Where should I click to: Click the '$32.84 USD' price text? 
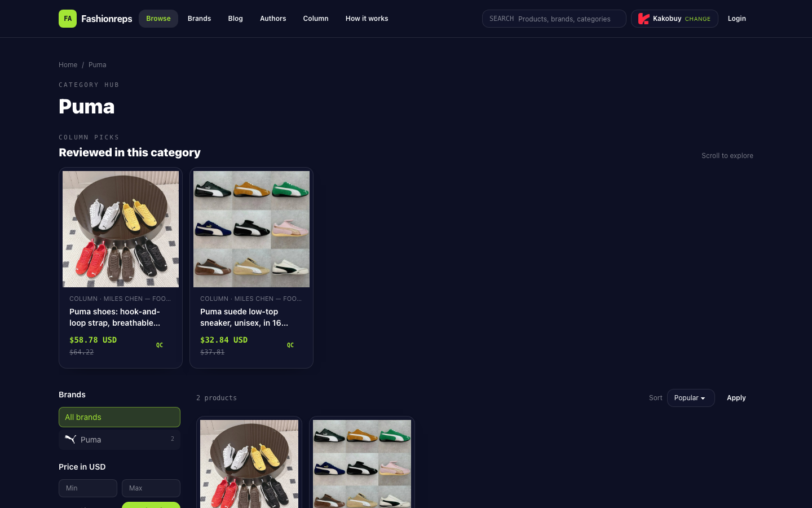pyautogui.click(x=224, y=340)
